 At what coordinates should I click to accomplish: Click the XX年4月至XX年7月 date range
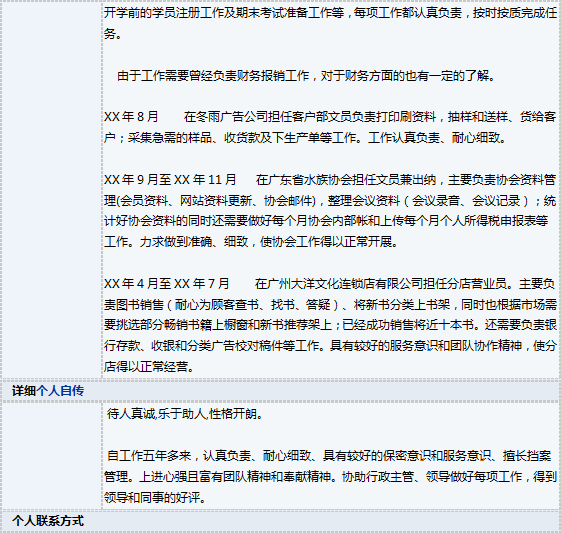167,284
